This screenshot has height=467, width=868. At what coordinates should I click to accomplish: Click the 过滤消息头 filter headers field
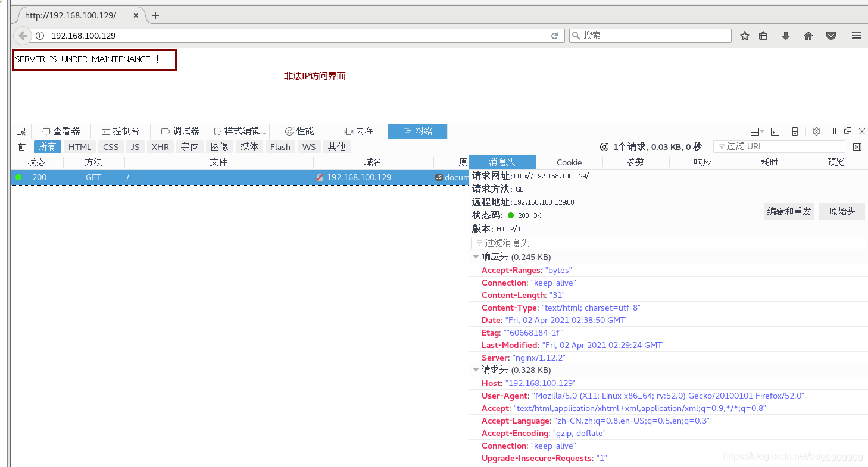click(x=669, y=243)
